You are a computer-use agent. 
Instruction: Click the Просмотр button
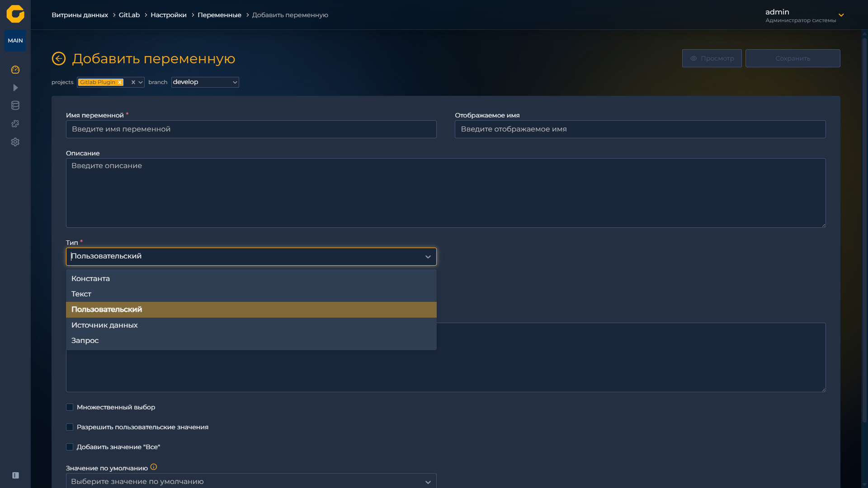coord(712,58)
